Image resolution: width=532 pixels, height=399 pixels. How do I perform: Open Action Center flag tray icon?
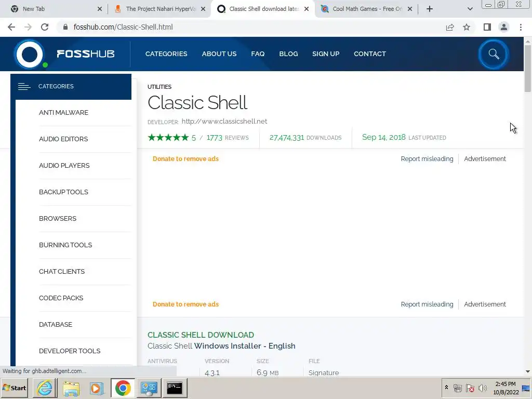pos(470,388)
